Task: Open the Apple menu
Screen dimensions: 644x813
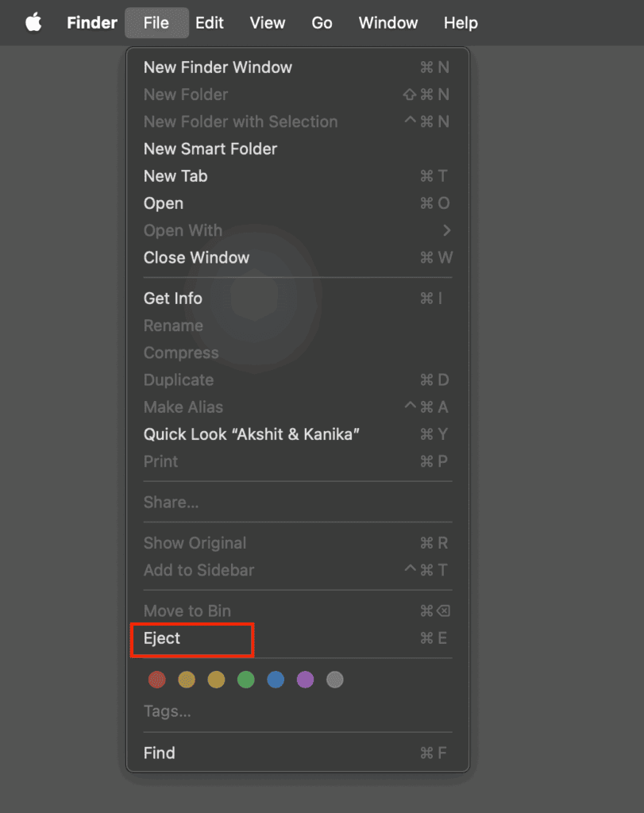Action: click(x=32, y=22)
